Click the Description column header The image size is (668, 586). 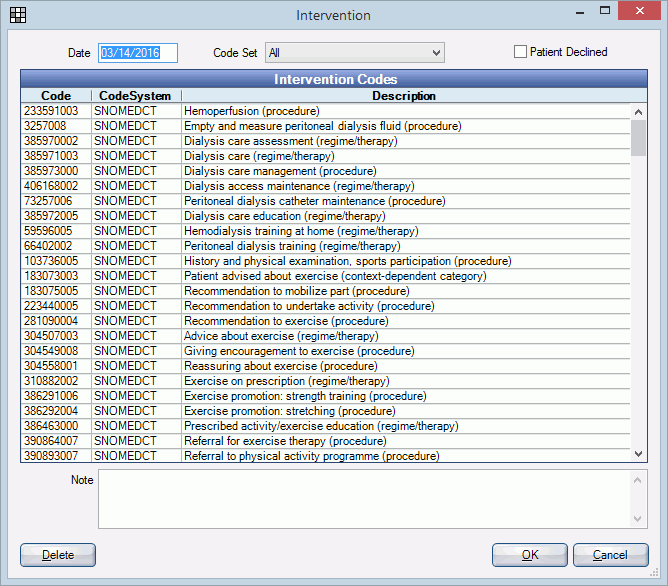(x=404, y=96)
